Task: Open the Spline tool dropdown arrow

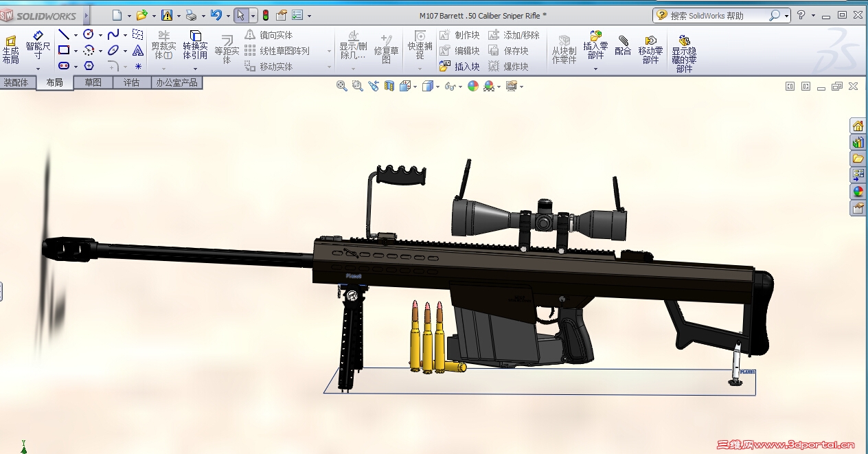Action: [125, 35]
